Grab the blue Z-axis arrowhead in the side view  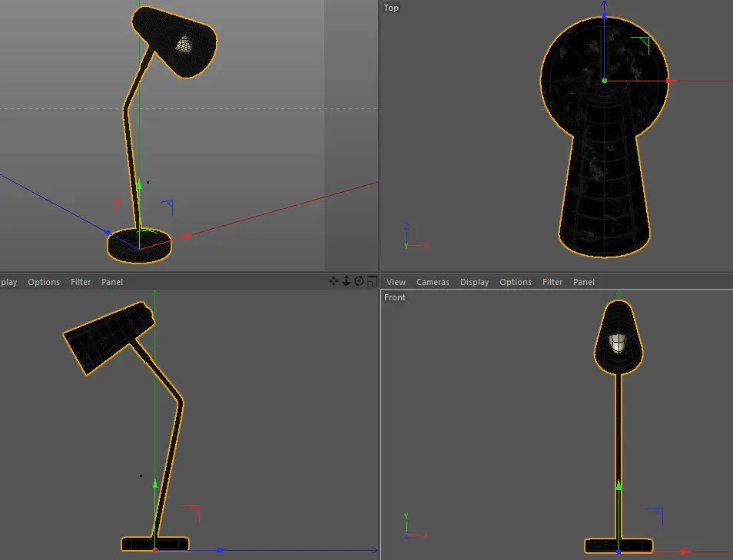tap(221, 550)
